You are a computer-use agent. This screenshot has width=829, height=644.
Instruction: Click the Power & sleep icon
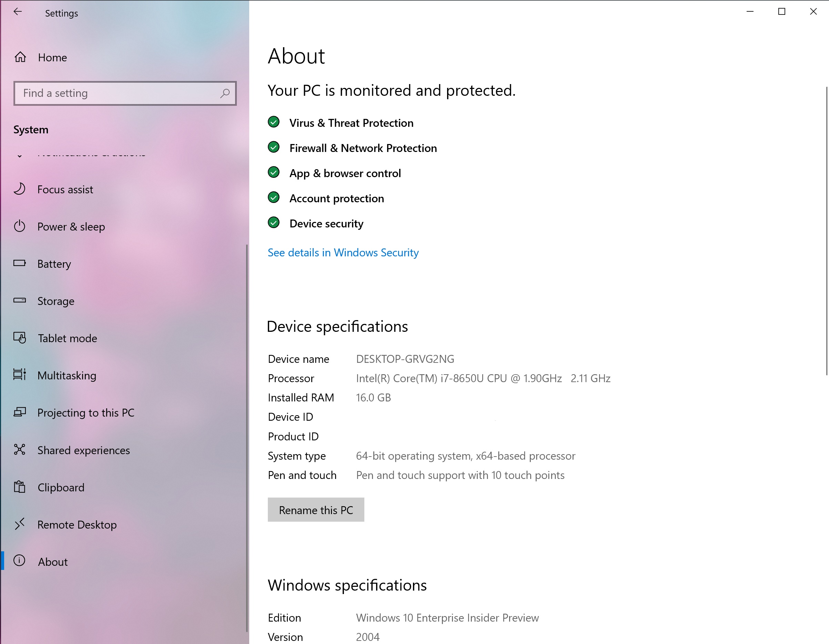pyautogui.click(x=19, y=226)
